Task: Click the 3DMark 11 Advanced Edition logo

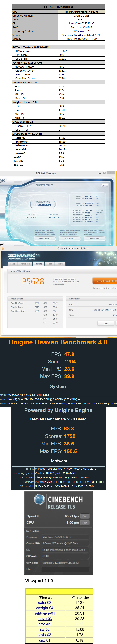Action: click(x=24, y=256)
